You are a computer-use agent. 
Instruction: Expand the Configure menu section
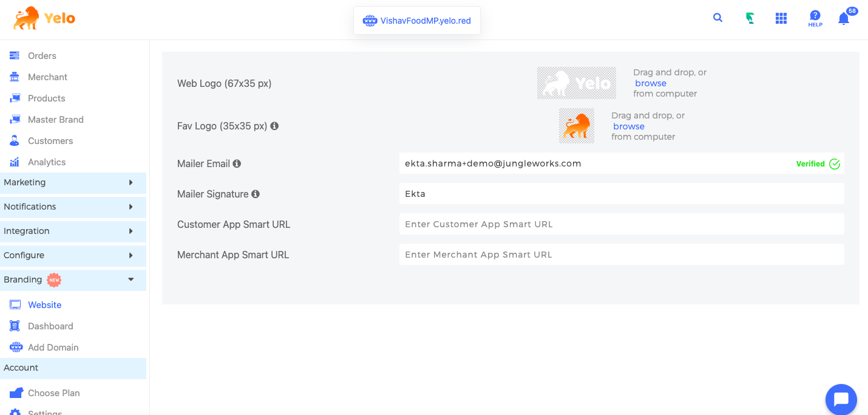tap(73, 255)
